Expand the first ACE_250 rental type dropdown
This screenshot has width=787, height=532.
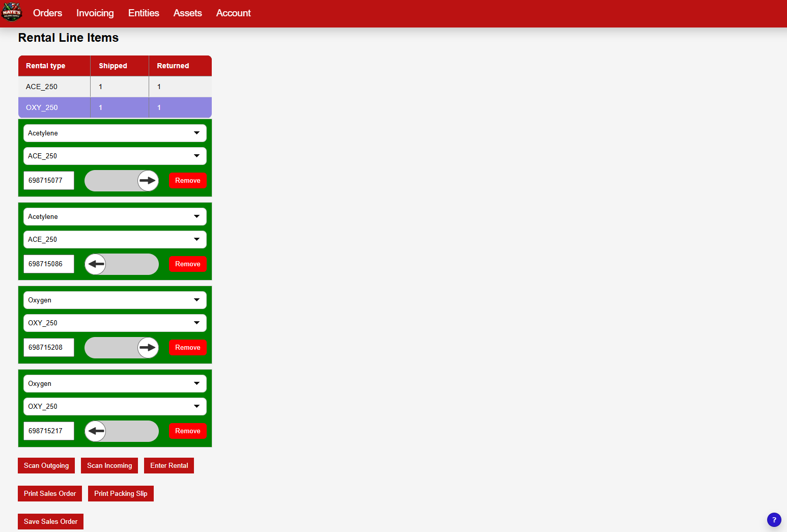(115, 156)
